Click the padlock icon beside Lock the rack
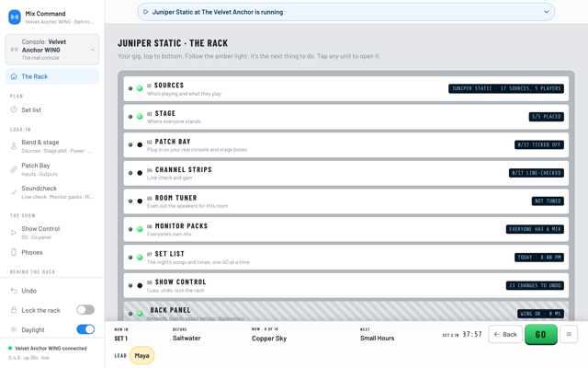 pyautogui.click(x=14, y=310)
